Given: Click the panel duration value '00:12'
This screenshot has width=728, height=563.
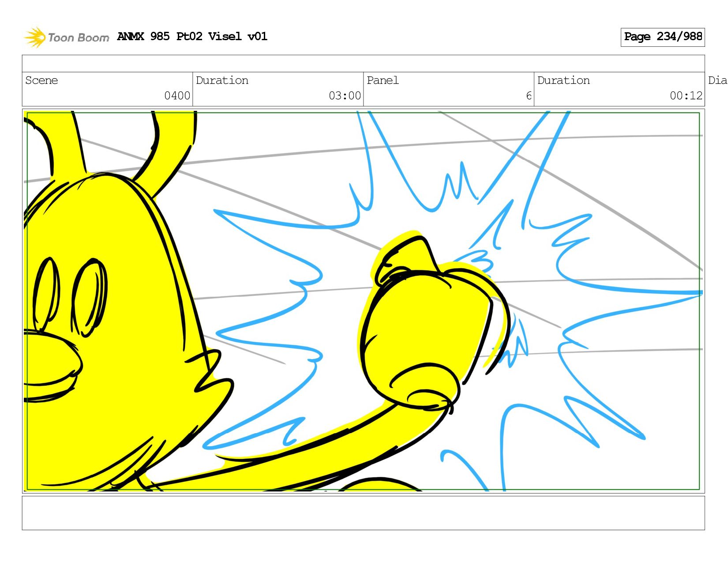Looking at the screenshot, I should pyautogui.click(x=686, y=96).
